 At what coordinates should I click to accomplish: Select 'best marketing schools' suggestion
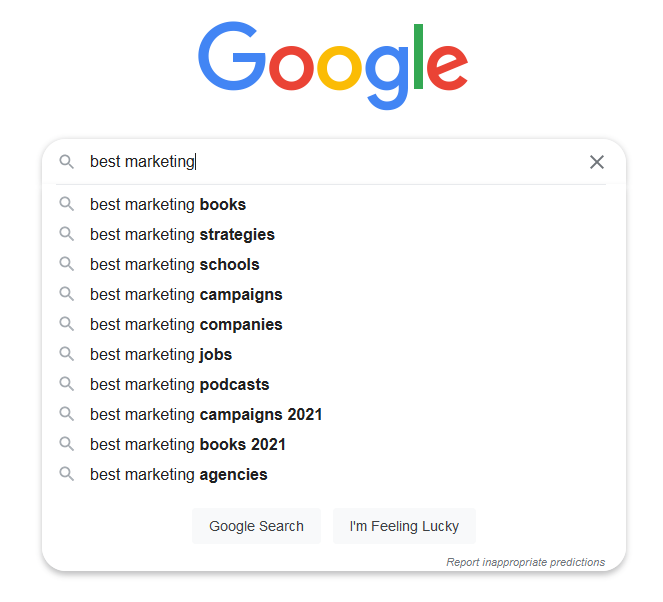coord(334,264)
